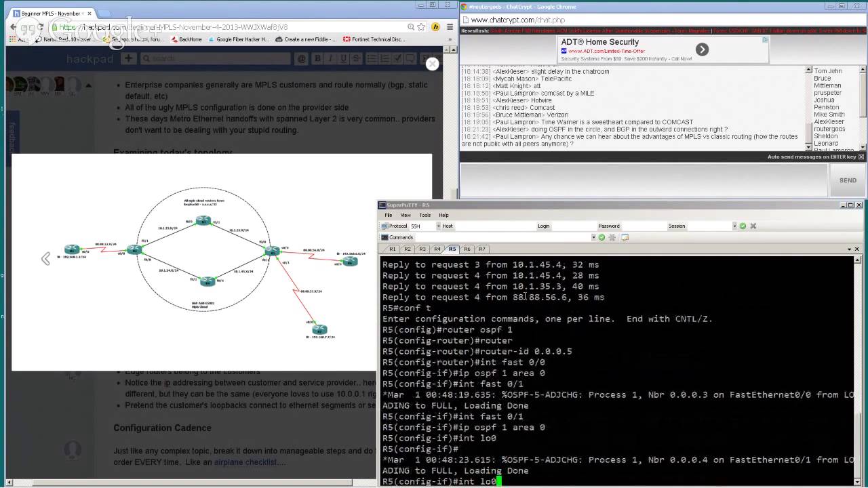
Task: Open the tab list dropdown arrow in SuperPuTTY
Action: (849, 249)
